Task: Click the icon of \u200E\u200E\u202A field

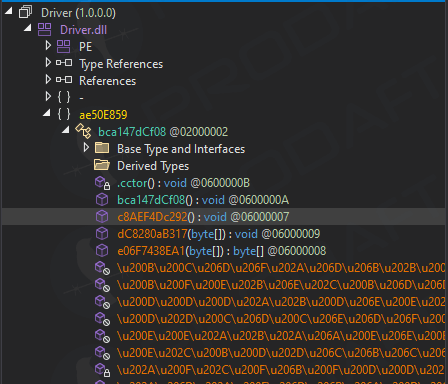Action: pos(102,336)
